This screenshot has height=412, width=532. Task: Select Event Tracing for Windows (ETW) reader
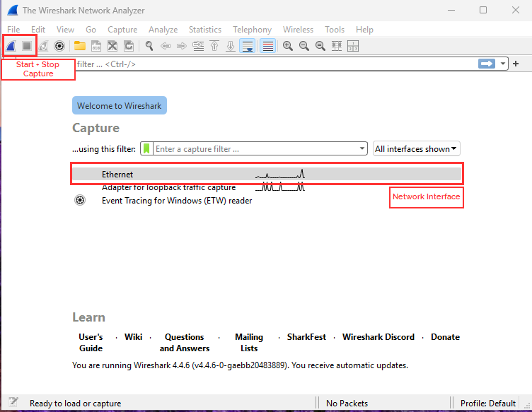click(176, 201)
